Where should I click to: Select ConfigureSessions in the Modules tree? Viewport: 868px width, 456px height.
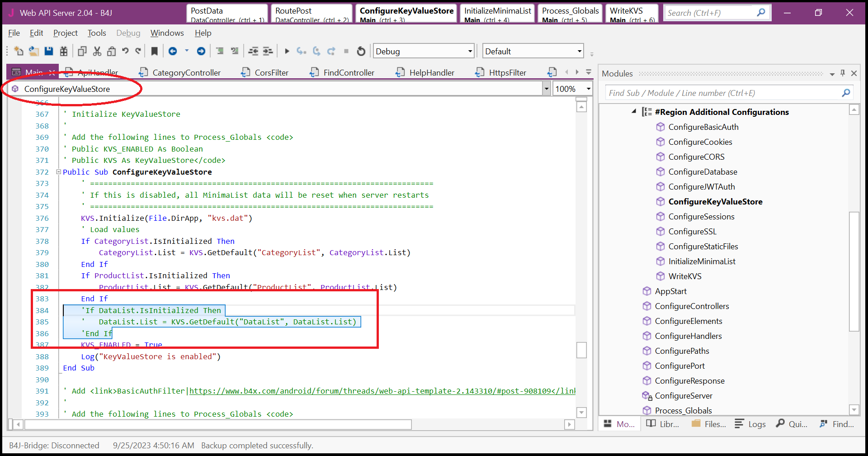701,217
